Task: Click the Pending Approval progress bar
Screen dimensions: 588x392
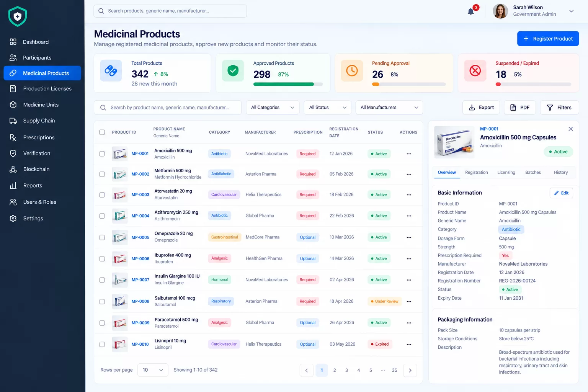Action: click(x=409, y=84)
